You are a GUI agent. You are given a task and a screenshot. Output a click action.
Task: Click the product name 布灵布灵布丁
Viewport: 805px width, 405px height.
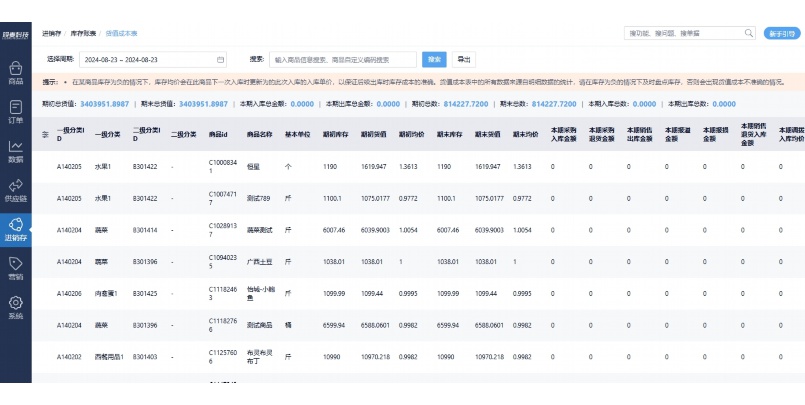[x=260, y=357]
